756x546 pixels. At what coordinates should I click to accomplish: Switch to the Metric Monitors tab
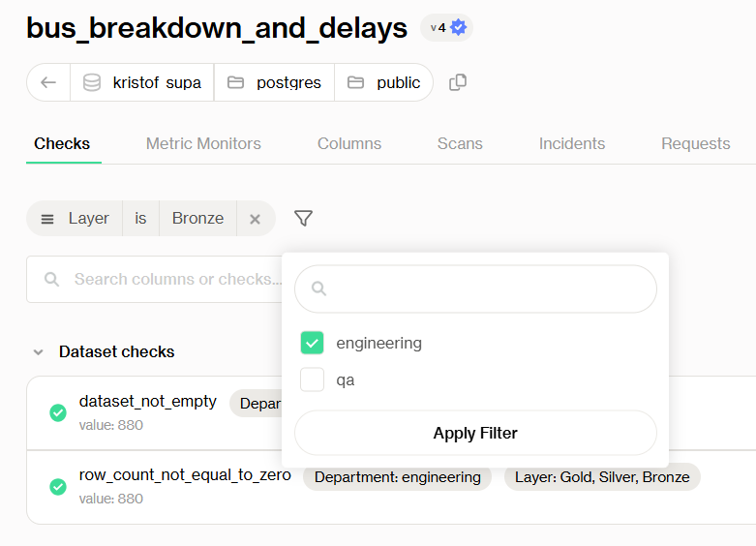pyautogui.click(x=203, y=143)
